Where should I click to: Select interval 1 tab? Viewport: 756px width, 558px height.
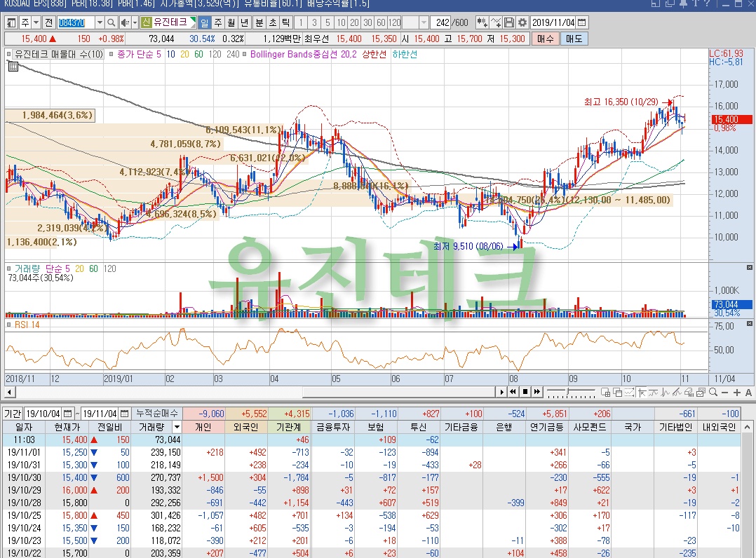coord(301,22)
